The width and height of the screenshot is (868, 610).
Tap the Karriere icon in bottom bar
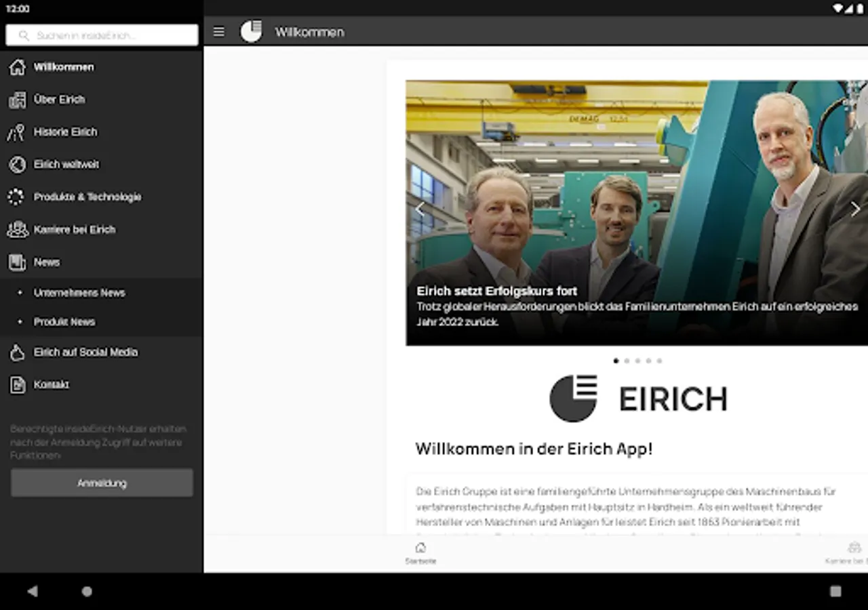[x=854, y=548]
